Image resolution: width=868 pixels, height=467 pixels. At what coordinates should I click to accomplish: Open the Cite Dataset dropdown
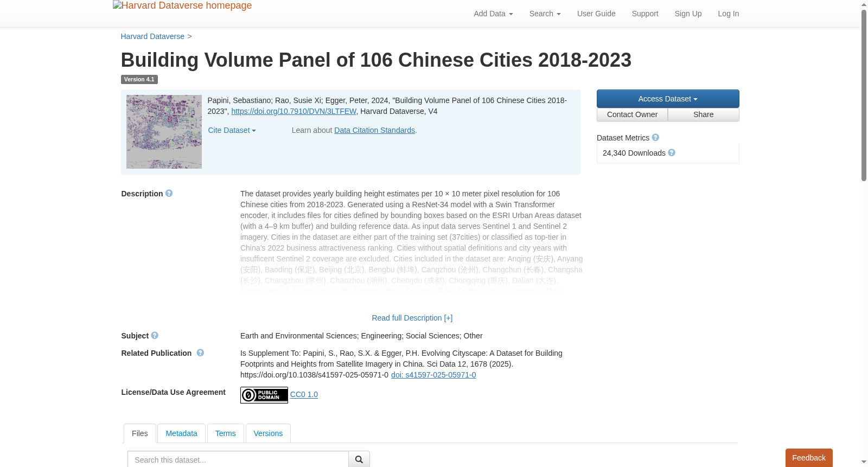[x=232, y=130]
